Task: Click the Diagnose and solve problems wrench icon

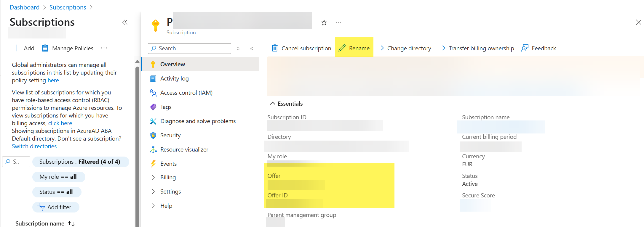Action: [153, 121]
